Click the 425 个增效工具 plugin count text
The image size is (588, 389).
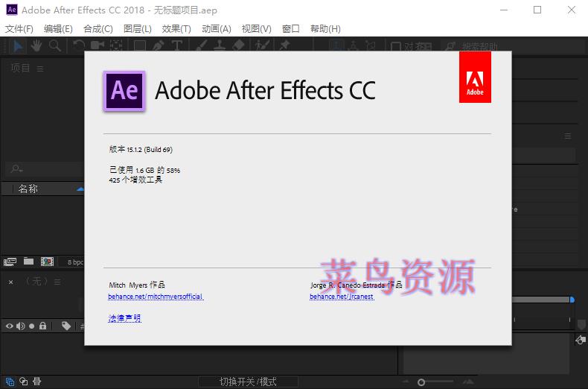(135, 180)
